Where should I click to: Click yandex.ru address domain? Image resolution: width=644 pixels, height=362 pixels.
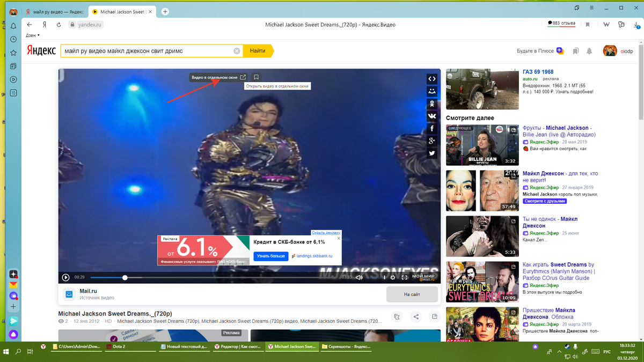[89, 25]
